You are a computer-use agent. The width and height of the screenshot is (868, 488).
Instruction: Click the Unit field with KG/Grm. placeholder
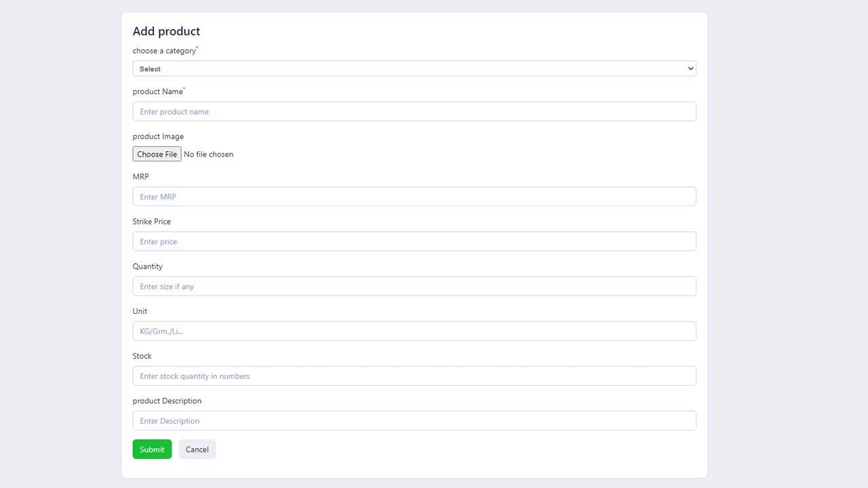pos(414,331)
